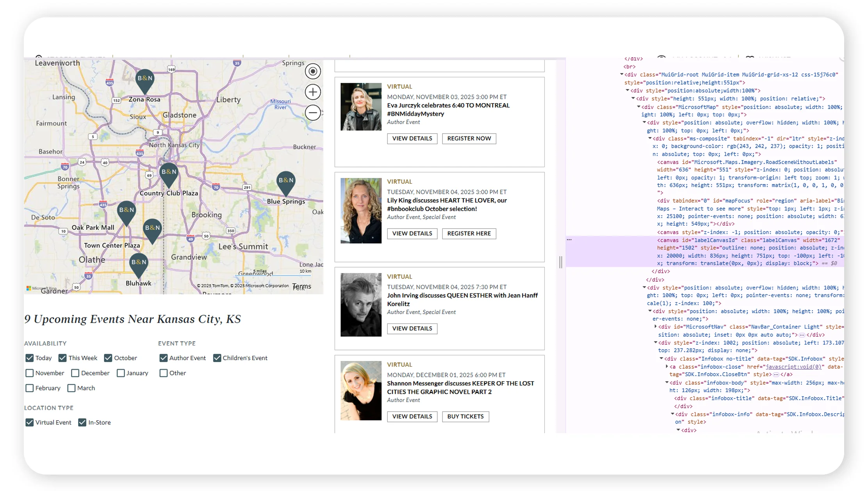Click the locate-me icon on the map
This screenshot has height=491, width=868.
click(312, 71)
